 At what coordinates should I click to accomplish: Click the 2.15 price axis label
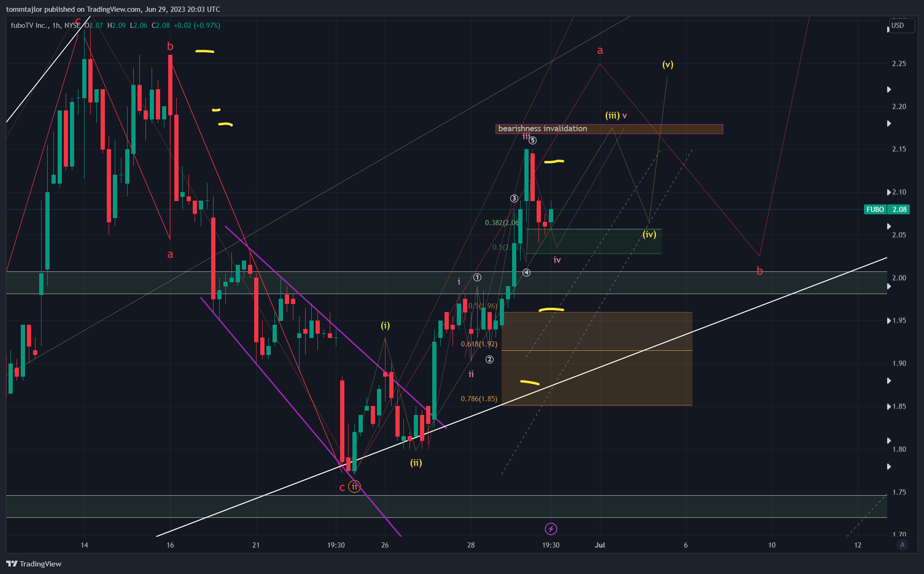(899, 149)
